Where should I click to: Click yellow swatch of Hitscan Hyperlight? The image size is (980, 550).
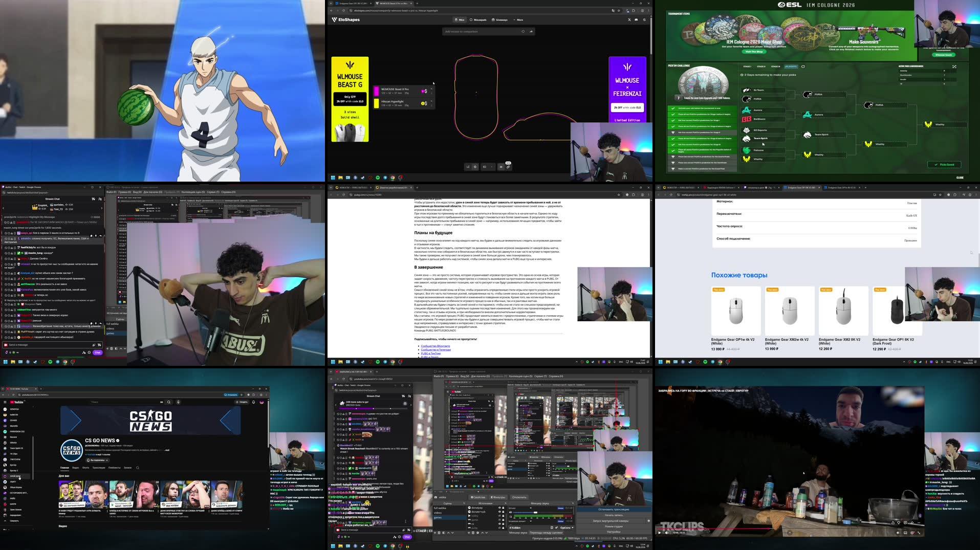377,103
